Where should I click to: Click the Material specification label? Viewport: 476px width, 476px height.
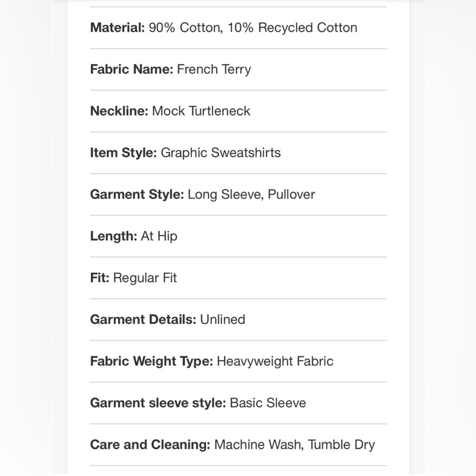tap(118, 28)
